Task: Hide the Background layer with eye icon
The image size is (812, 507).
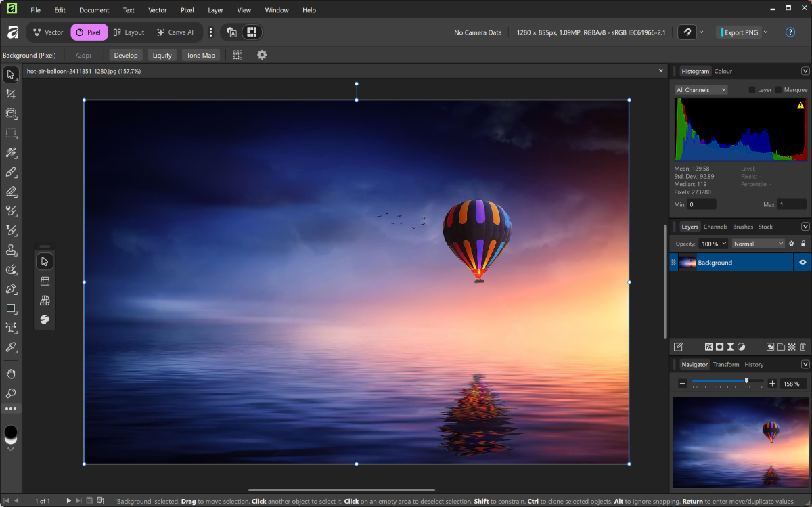Action: pos(803,263)
